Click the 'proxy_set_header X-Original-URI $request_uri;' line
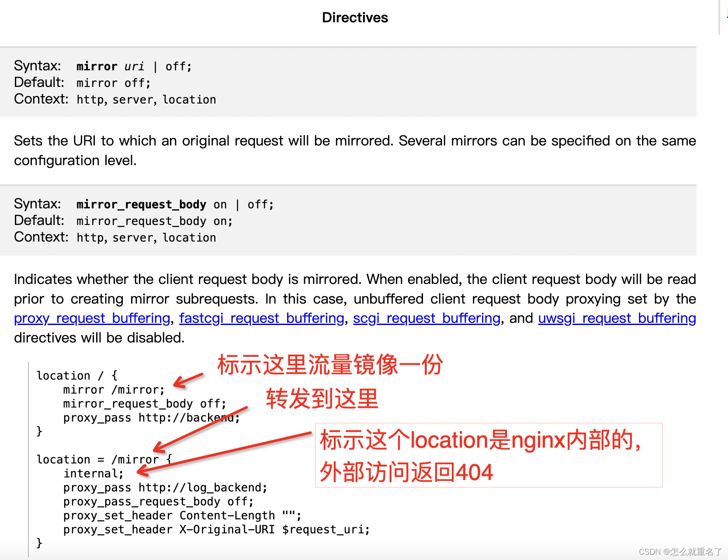This screenshot has height=560, width=728. (x=217, y=529)
